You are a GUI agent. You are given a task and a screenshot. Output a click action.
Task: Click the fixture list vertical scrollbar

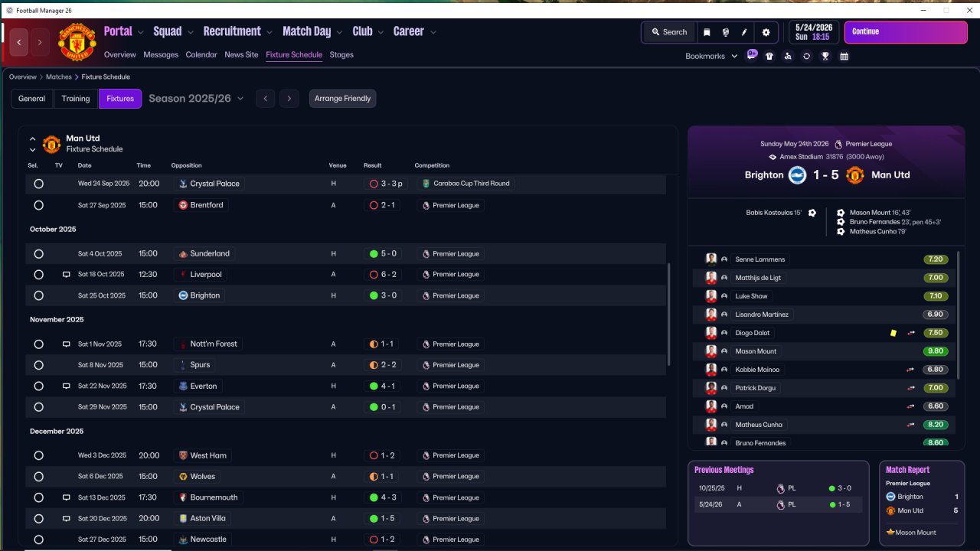click(668, 314)
